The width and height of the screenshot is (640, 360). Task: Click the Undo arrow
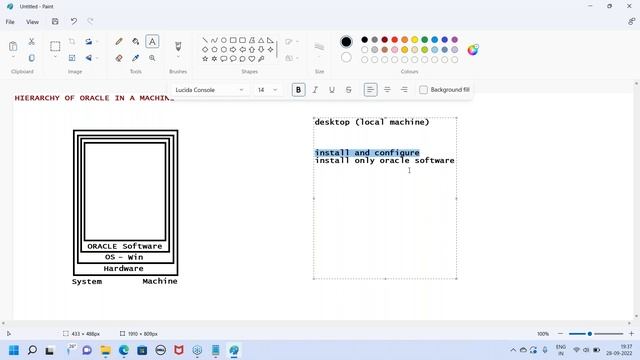73,22
